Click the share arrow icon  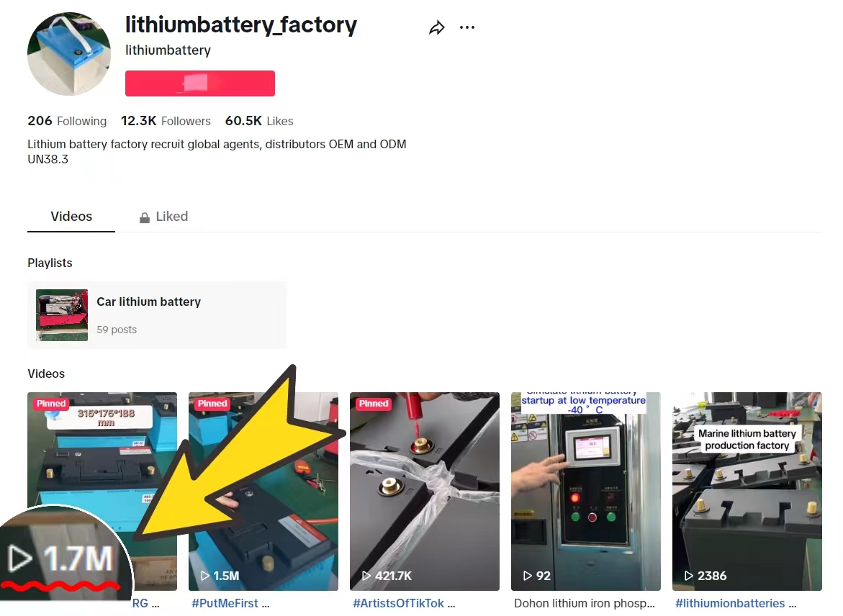pos(436,27)
